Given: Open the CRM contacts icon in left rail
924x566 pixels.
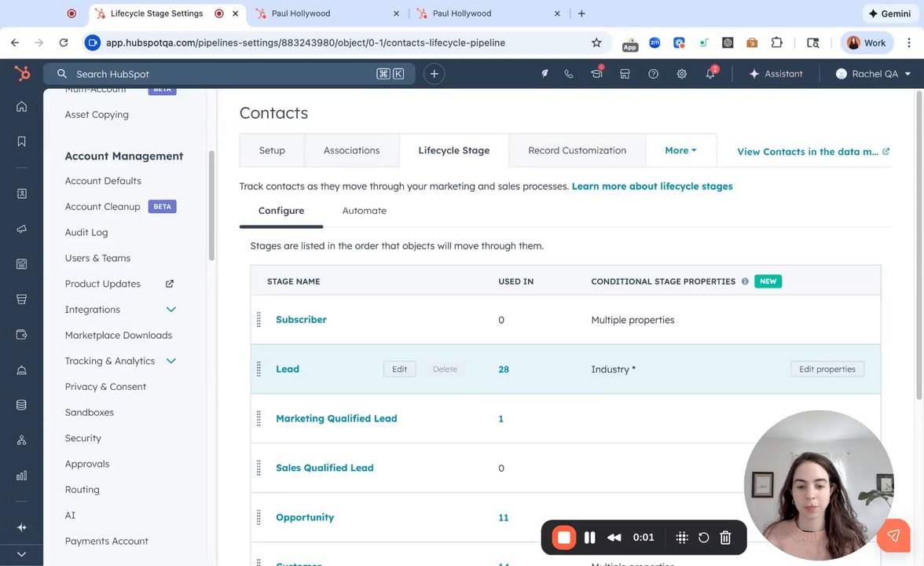Looking at the screenshot, I should (21, 193).
